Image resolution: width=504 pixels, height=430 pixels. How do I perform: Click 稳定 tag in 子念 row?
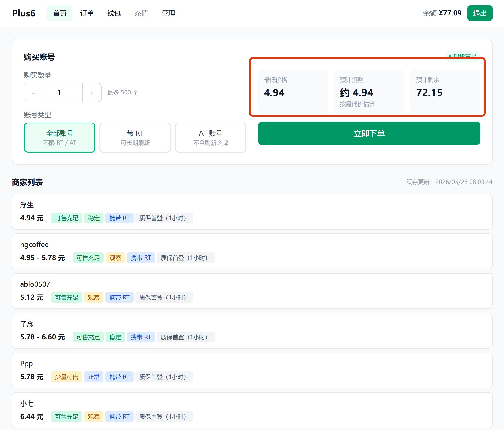[x=115, y=337]
